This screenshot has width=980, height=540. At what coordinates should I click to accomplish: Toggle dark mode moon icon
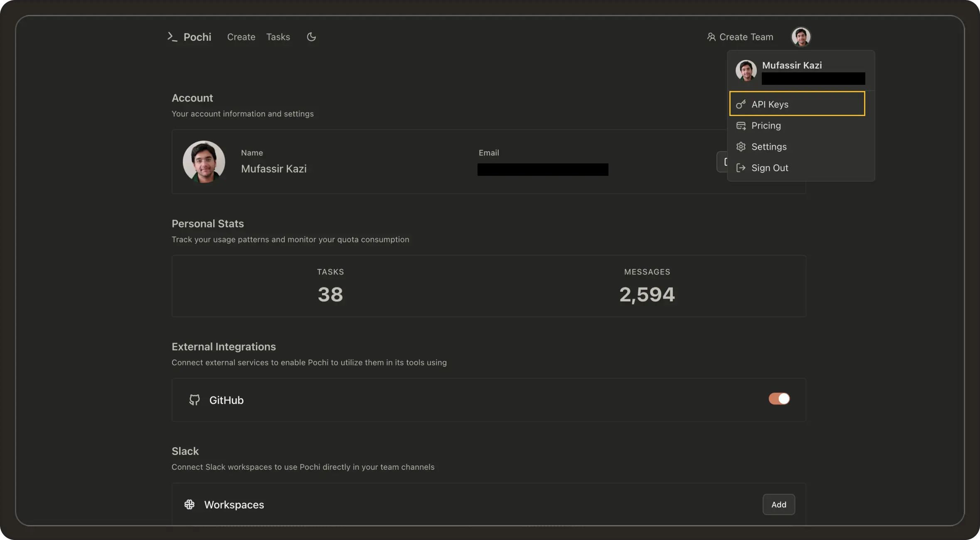pyautogui.click(x=311, y=37)
